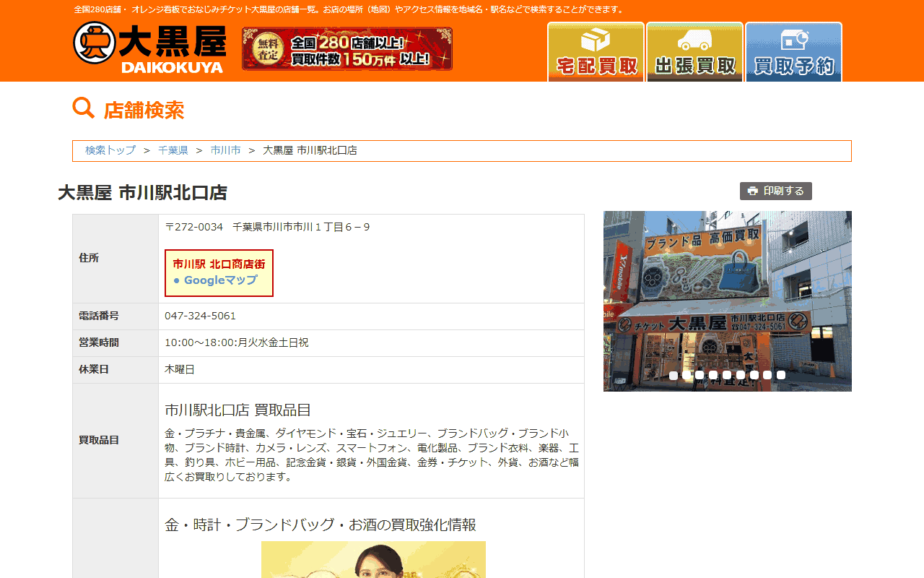Click the store front photo
Screen dimensions: 924x578
[x=728, y=301]
